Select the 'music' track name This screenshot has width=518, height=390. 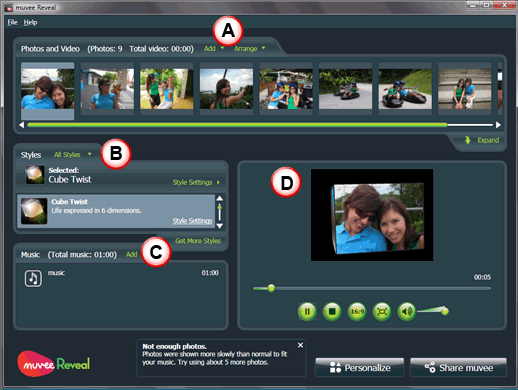point(56,273)
